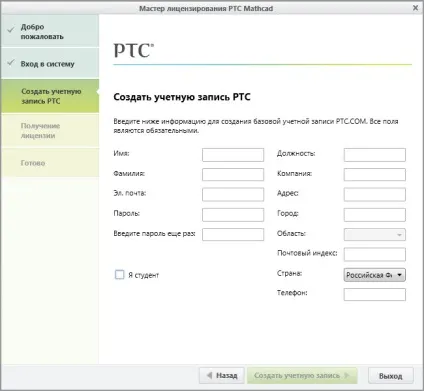Focus the 'Фамилия' input field
This screenshot has height=391, width=424.
(233, 174)
